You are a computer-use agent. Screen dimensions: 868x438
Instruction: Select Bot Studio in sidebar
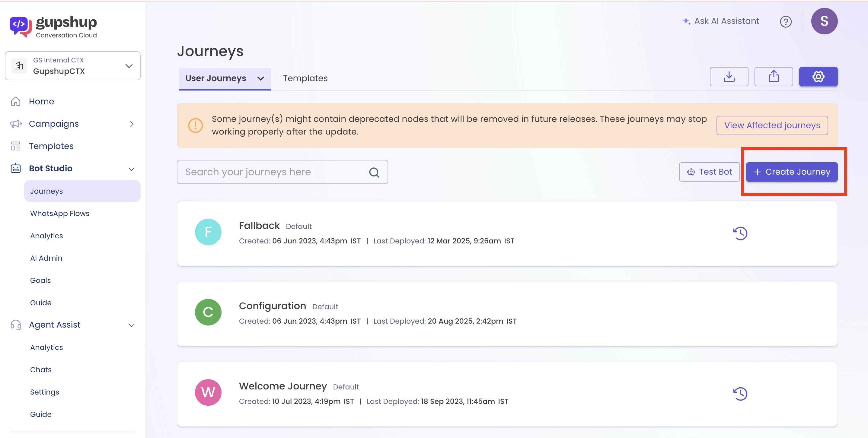(50, 168)
